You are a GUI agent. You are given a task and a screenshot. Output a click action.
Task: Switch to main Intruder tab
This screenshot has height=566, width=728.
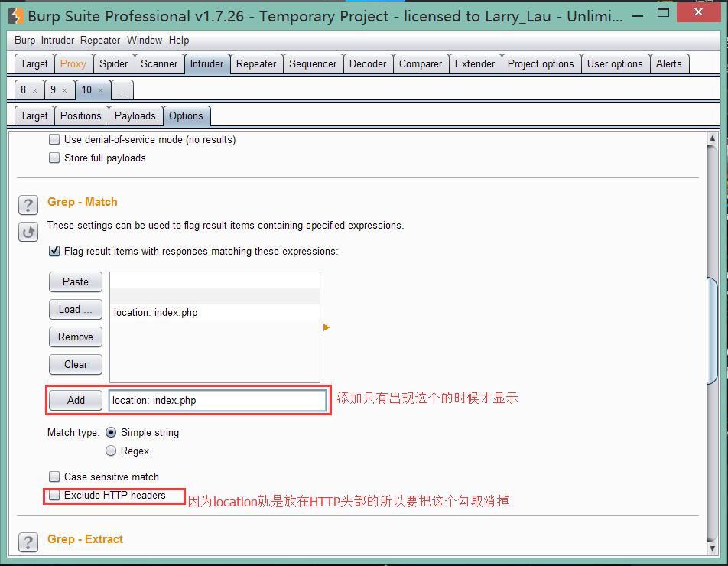(206, 64)
